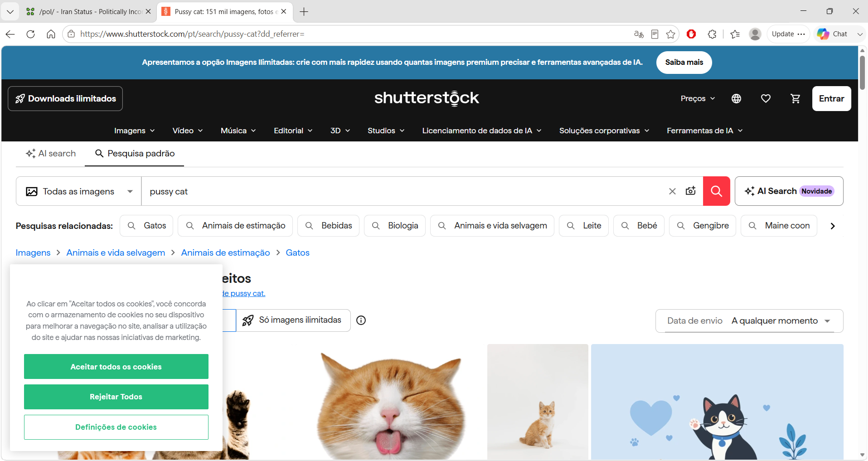This screenshot has height=461, width=868.
Task: Open the shopping cart icon
Action: (x=795, y=98)
